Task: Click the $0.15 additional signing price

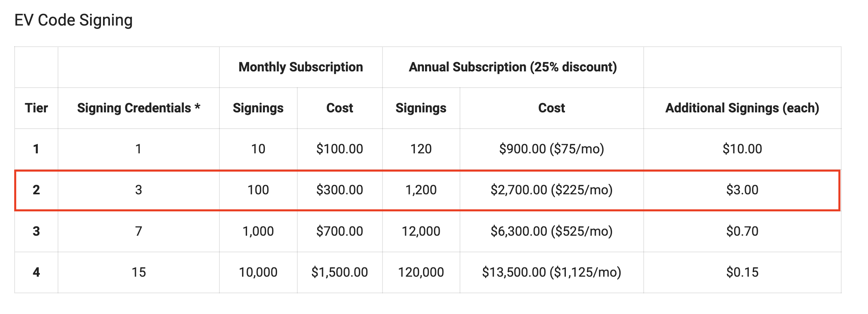Action: click(742, 272)
